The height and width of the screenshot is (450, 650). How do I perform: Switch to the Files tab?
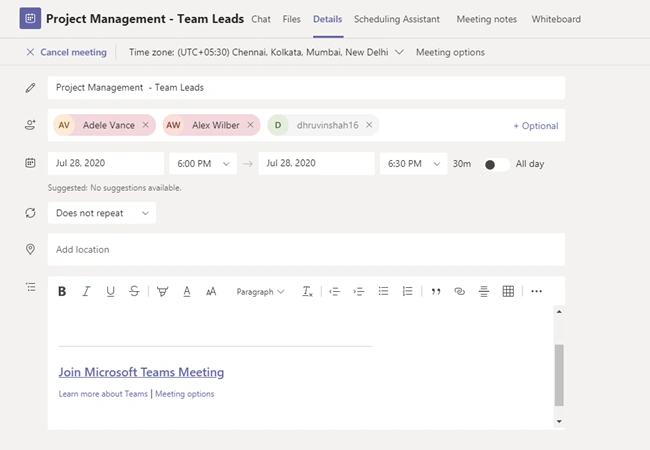pos(291,19)
